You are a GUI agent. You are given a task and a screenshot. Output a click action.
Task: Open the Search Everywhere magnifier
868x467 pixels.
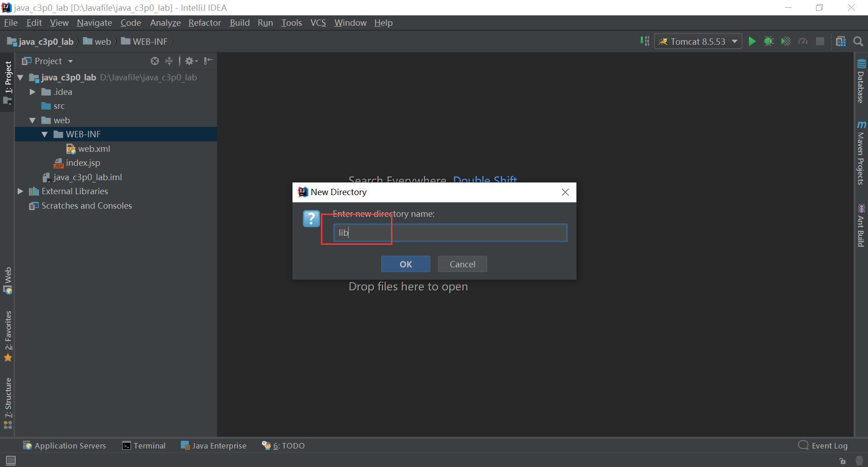click(858, 41)
